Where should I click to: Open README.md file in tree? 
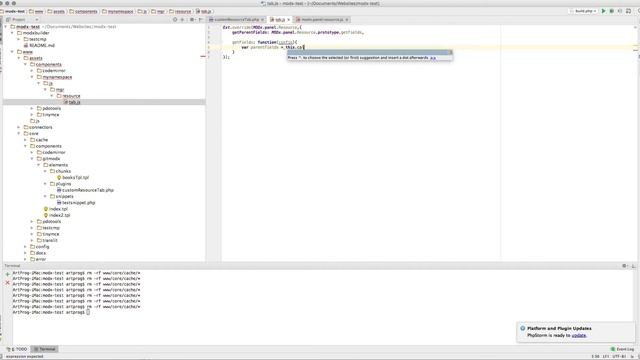42,45
